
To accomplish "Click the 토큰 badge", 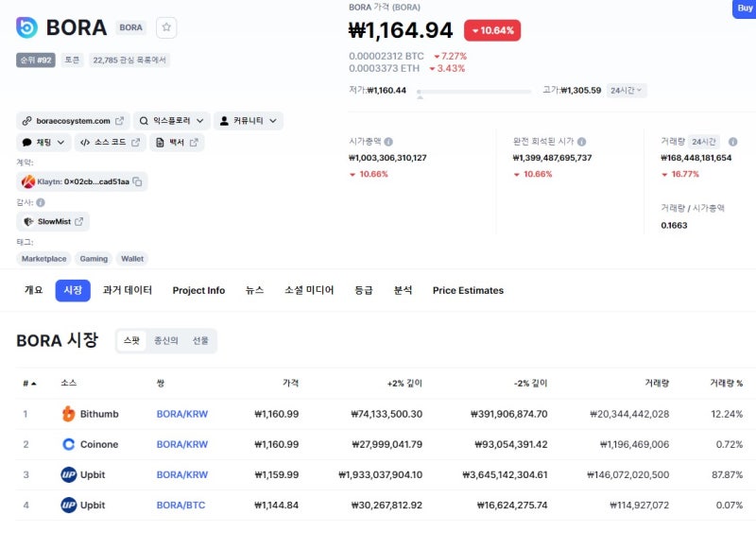I will pos(72,60).
